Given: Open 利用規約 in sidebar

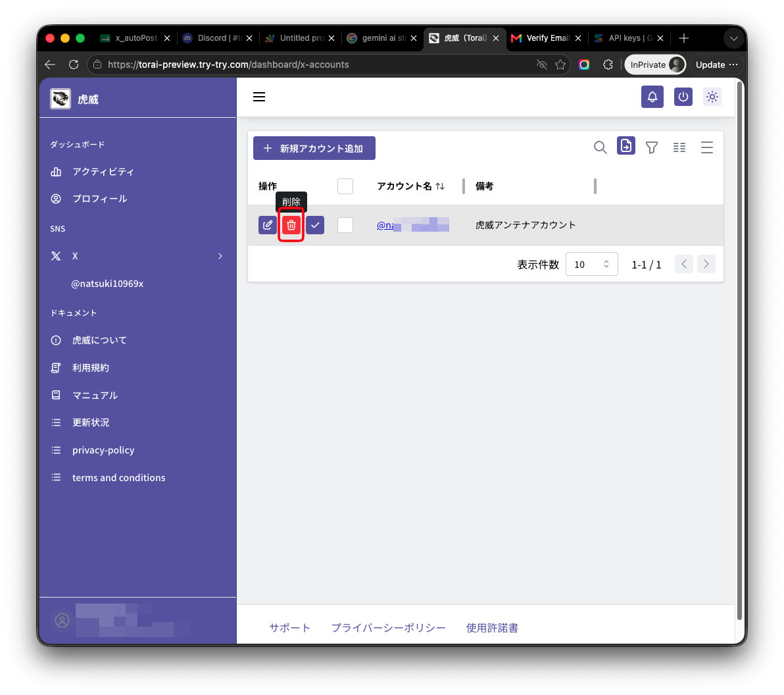Looking at the screenshot, I should [x=90, y=368].
